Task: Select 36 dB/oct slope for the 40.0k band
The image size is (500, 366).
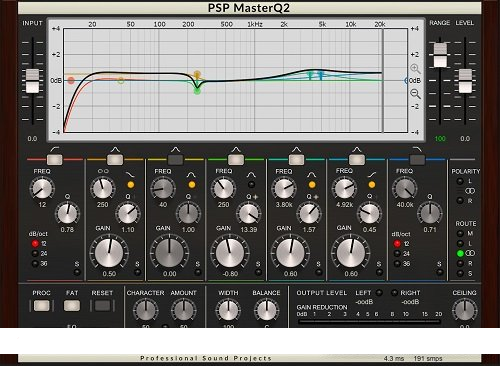Action: click(397, 264)
